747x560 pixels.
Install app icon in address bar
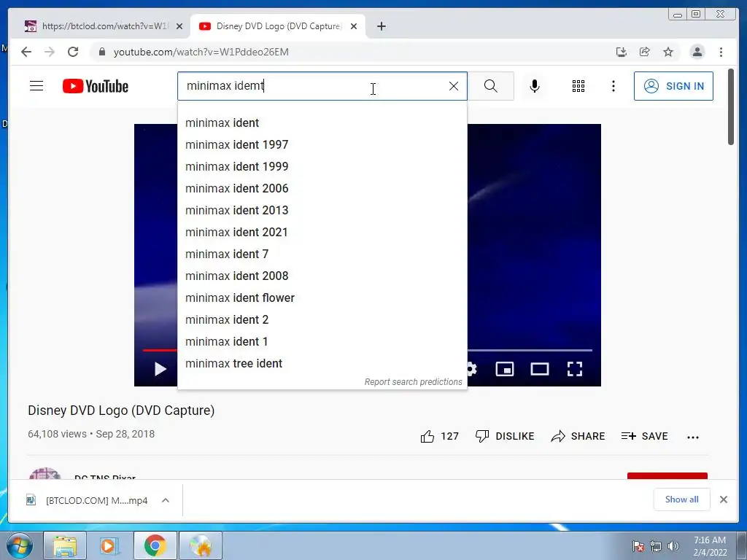pos(622,52)
